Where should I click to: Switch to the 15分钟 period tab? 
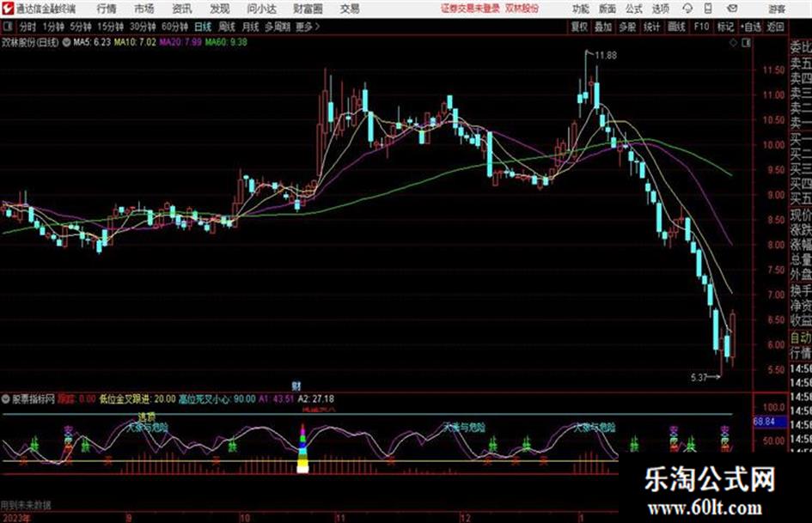point(110,27)
